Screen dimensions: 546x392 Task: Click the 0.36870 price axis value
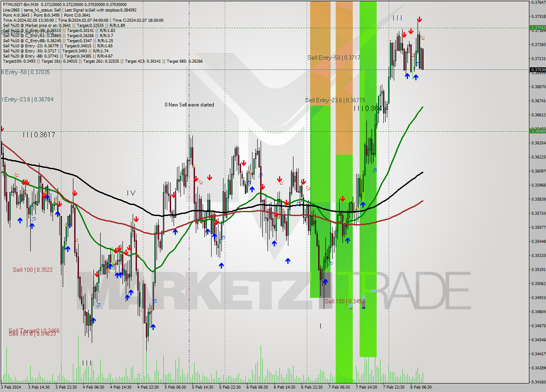click(538, 87)
